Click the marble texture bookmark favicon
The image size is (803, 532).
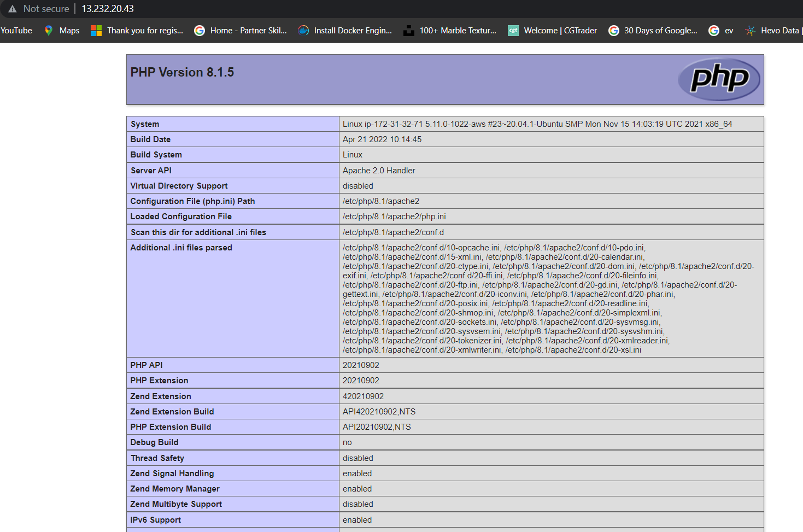coord(408,30)
